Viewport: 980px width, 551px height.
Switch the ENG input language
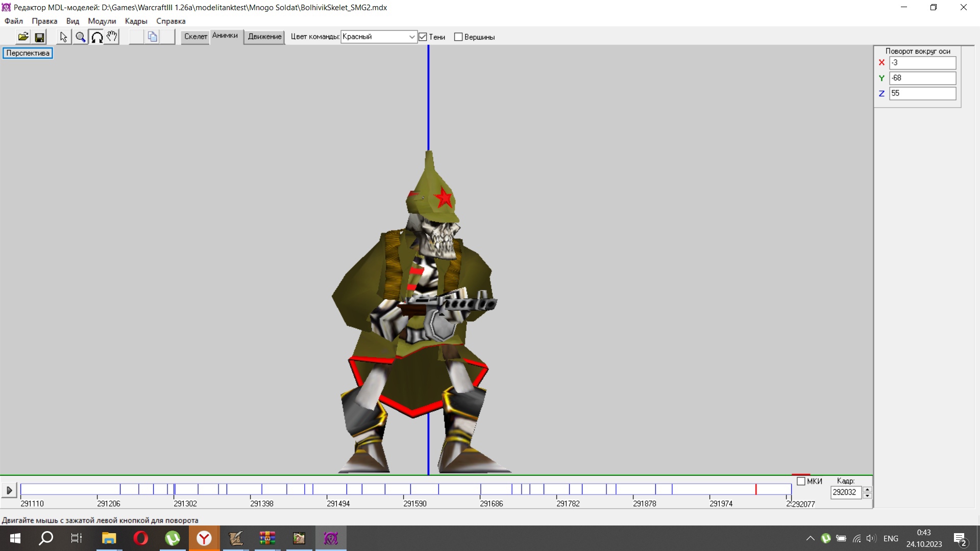(x=891, y=538)
